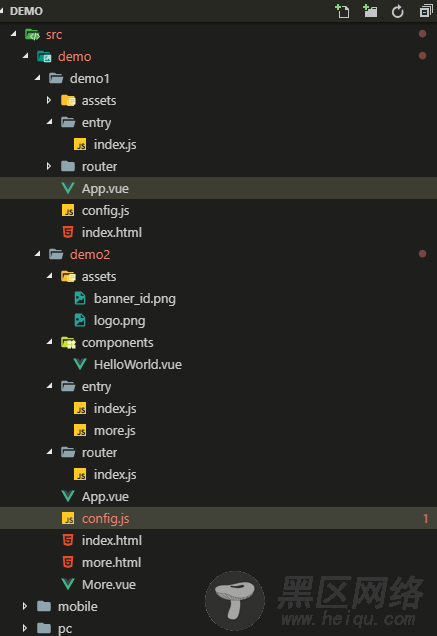The image size is (437, 636).
Task: Open App.vue in demo1
Action: 218,188
